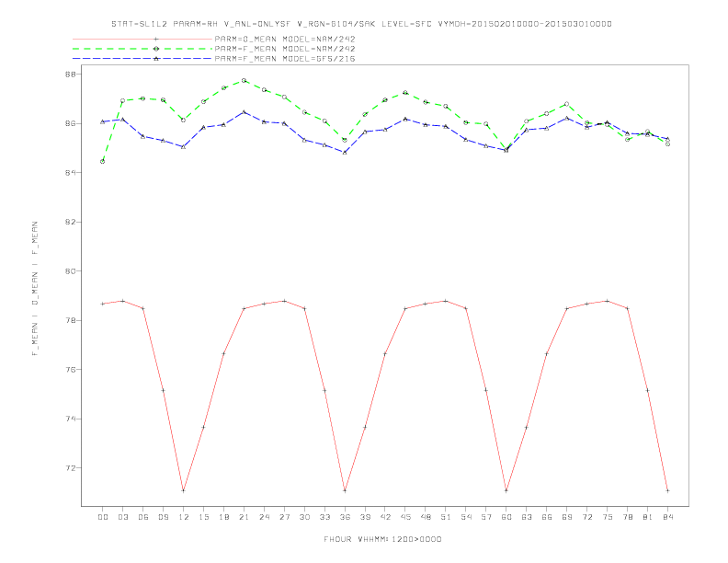Click y-axis tick label 88
728x563 pixels.
[x=69, y=75]
